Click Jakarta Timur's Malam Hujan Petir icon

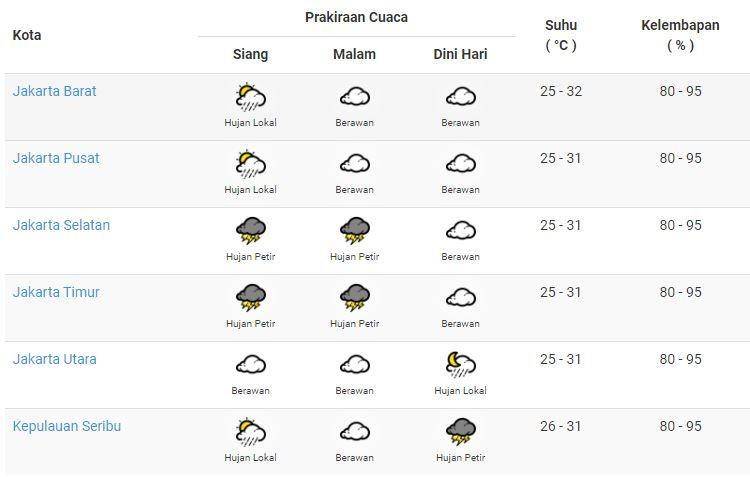(354, 298)
